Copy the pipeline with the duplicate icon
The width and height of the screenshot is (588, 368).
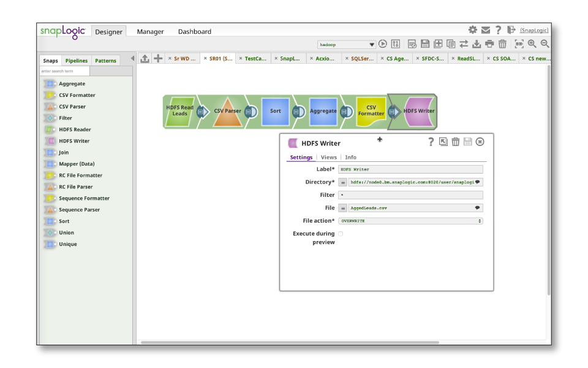coord(451,44)
